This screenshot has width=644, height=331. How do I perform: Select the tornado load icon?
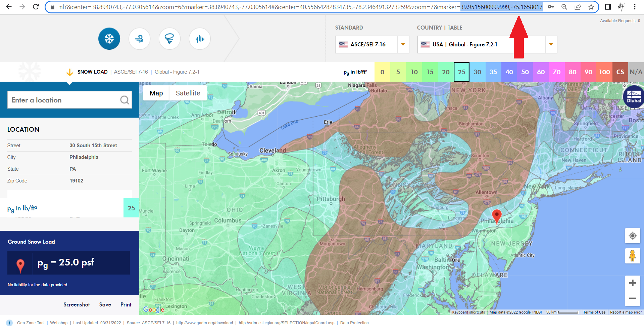tap(169, 39)
